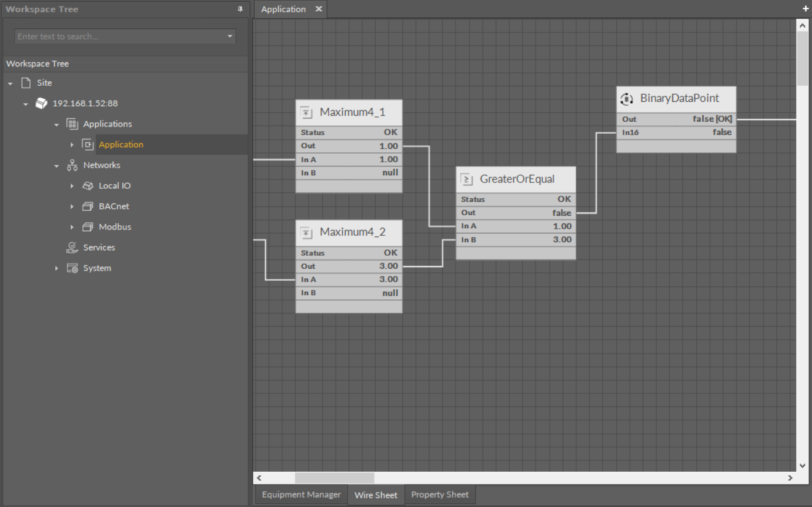812x507 pixels.
Task: Click the workspace tree search field
Action: tap(118, 36)
